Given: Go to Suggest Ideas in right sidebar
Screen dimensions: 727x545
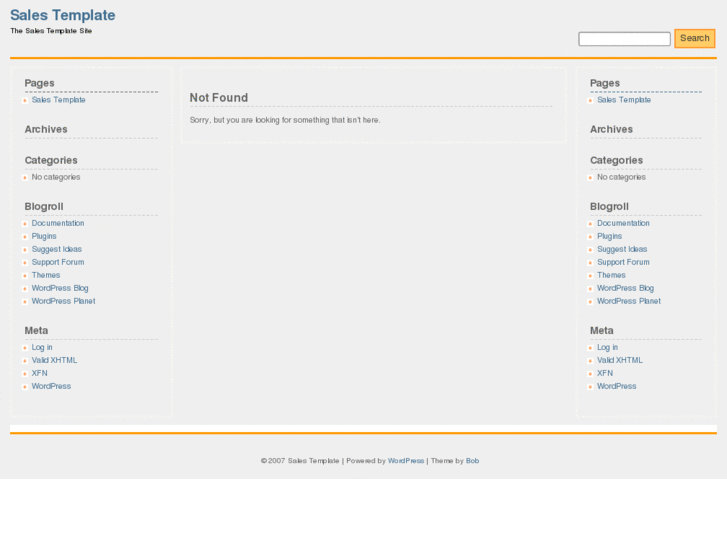Looking at the screenshot, I should [622, 249].
